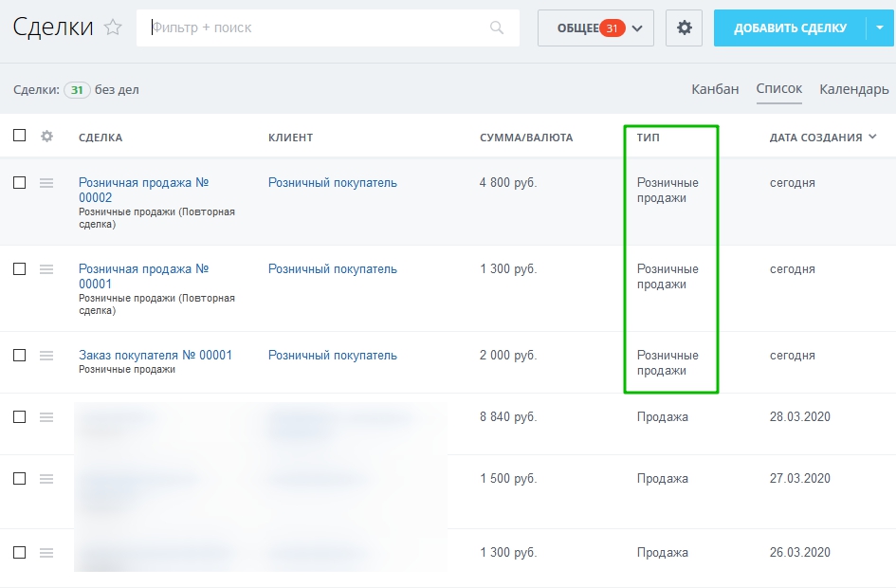Open the arrow beside ДОБАВИТЬ СДЕЛКУ
Image resolution: width=896 pixels, height=588 pixels.
point(879,28)
